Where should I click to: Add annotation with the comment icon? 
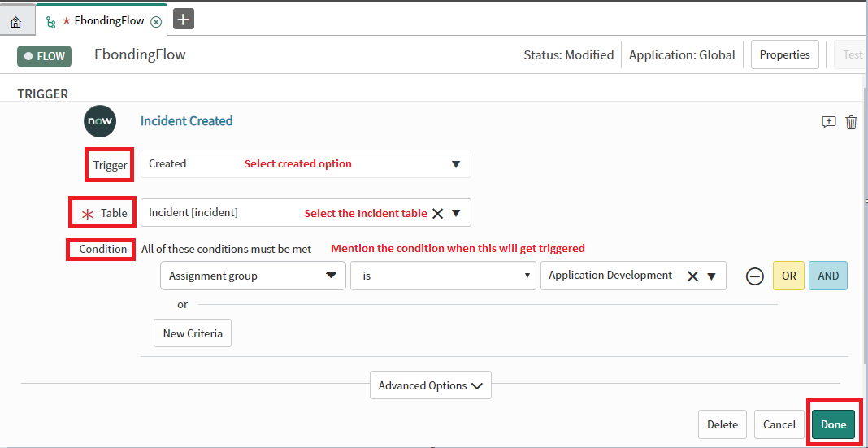[x=828, y=122]
